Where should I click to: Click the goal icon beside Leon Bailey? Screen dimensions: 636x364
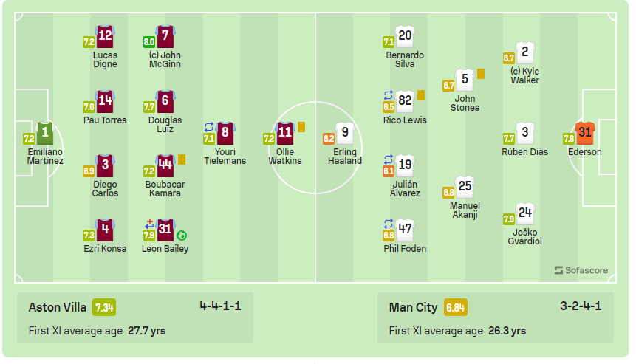tap(182, 236)
